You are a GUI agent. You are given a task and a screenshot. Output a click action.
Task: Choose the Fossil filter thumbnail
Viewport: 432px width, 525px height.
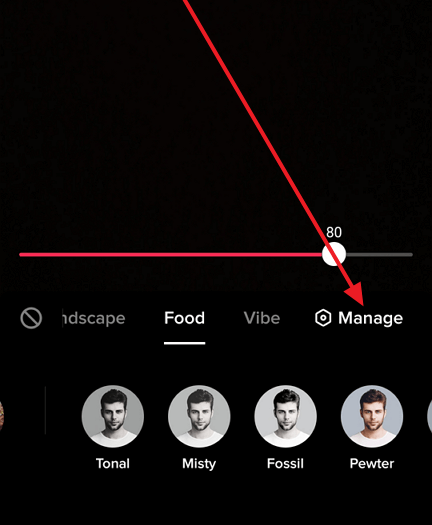pos(285,416)
